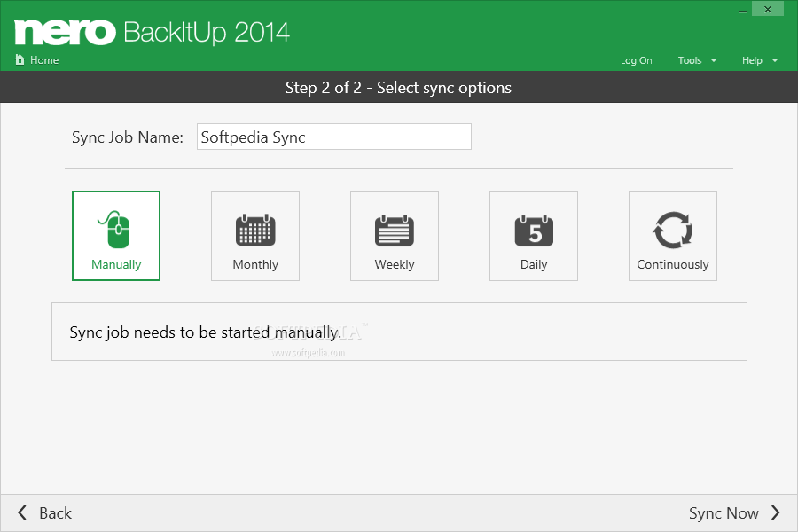Select the Continuously sync option
Screen dimensions: 798x532
(x=673, y=236)
